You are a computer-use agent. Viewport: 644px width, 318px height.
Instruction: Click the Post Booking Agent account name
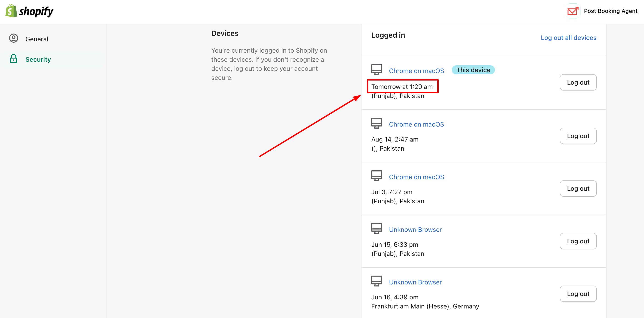point(610,11)
